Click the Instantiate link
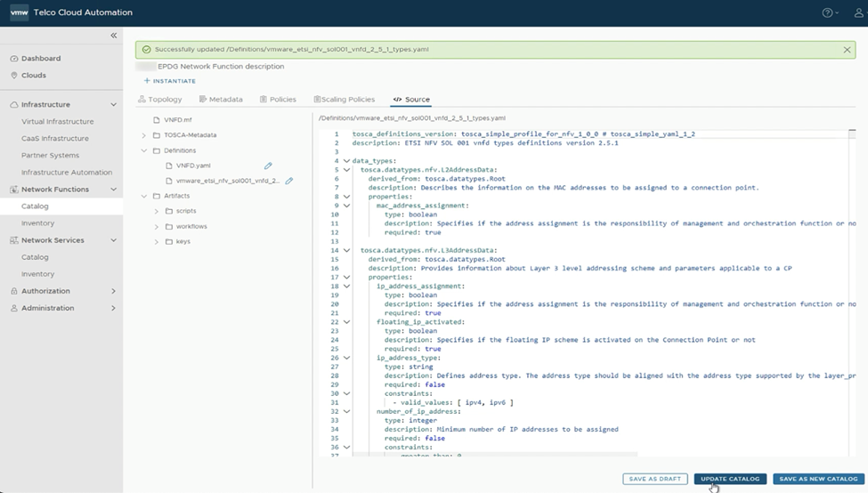 pos(170,81)
